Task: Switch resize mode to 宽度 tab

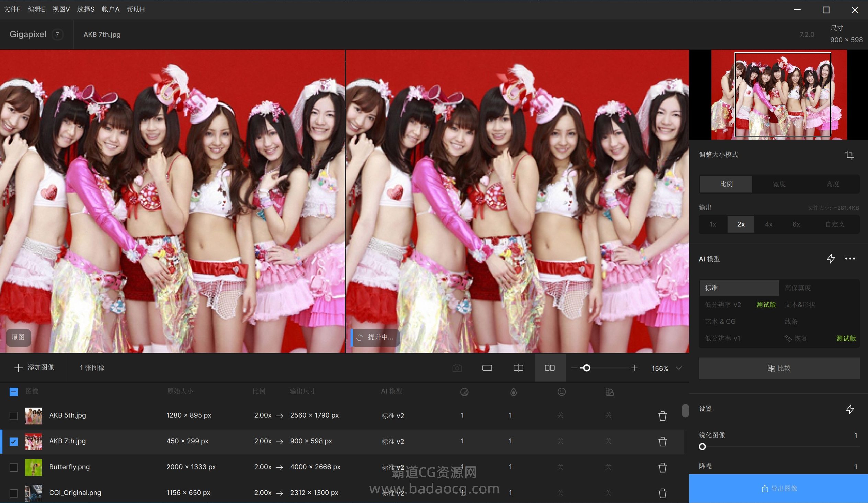Action: click(x=779, y=184)
